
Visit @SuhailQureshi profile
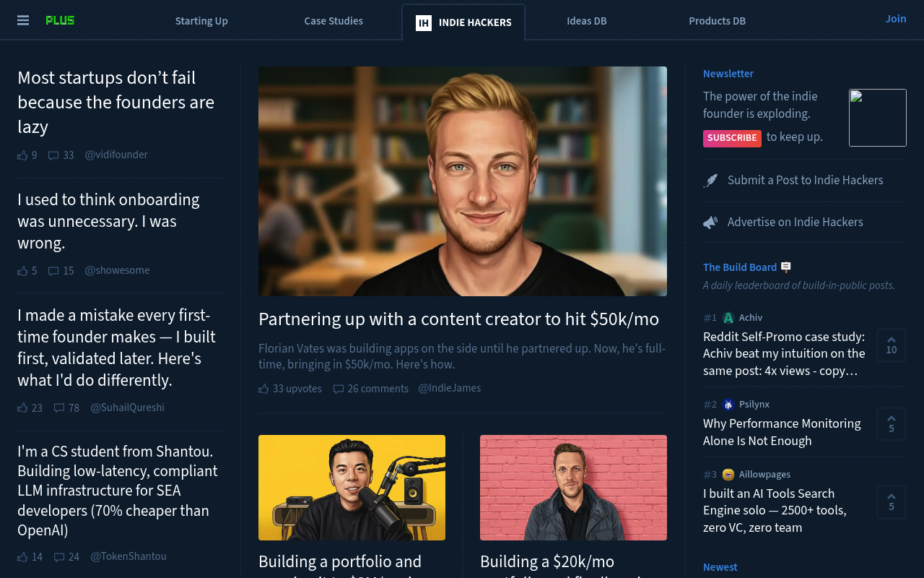tap(127, 408)
